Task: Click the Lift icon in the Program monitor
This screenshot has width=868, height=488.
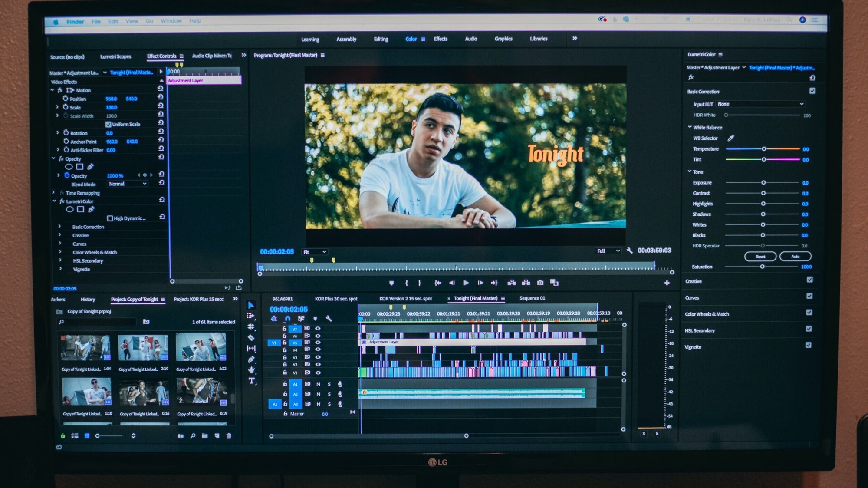Action: (512, 283)
